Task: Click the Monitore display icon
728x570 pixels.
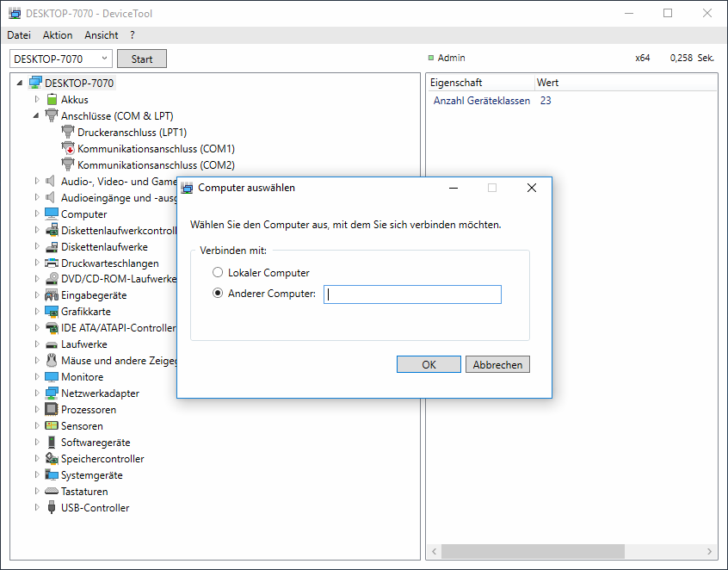Action: coord(52,377)
